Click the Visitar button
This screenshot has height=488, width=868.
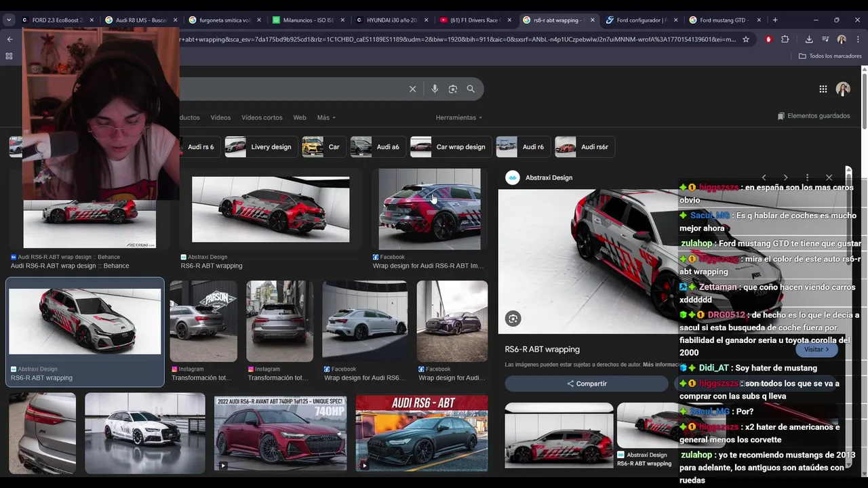(816, 349)
